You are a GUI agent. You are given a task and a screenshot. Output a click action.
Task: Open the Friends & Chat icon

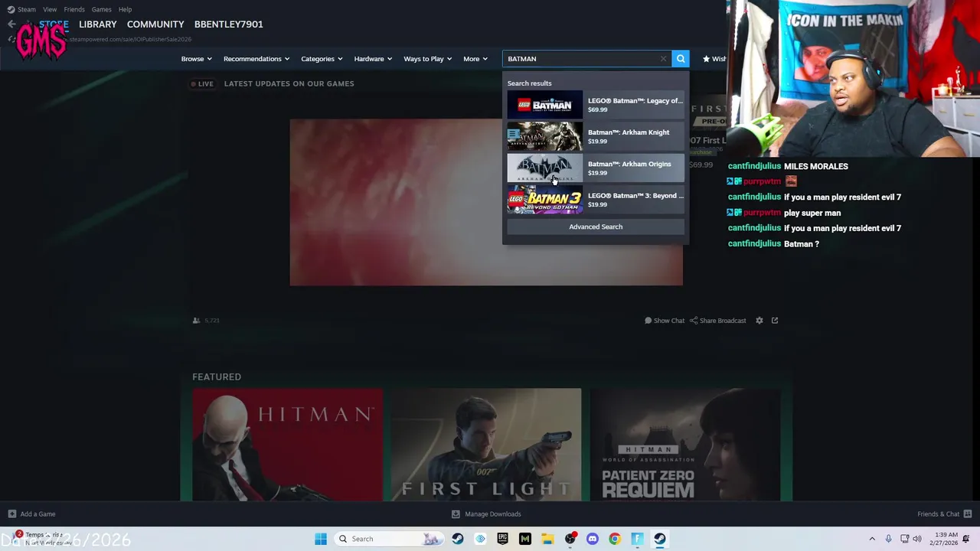tap(968, 514)
